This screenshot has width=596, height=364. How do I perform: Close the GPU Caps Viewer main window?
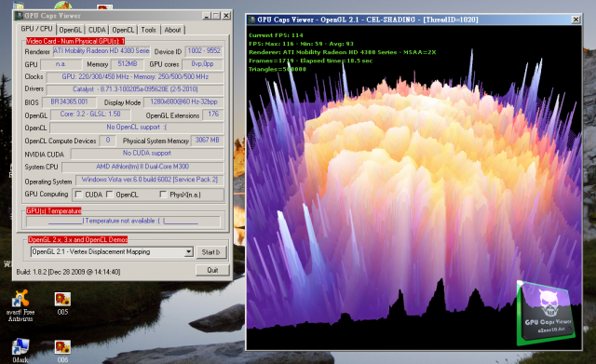[x=226, y=16]
